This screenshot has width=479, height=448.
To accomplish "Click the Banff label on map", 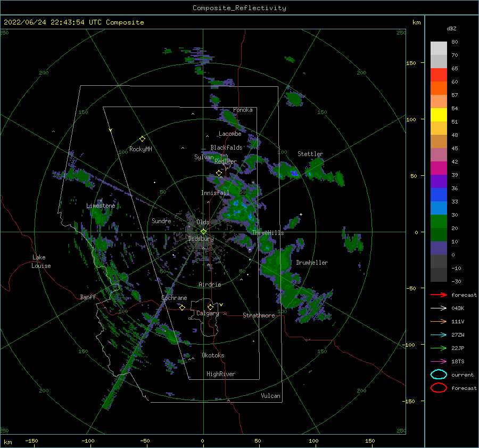I will pos(88,297).
